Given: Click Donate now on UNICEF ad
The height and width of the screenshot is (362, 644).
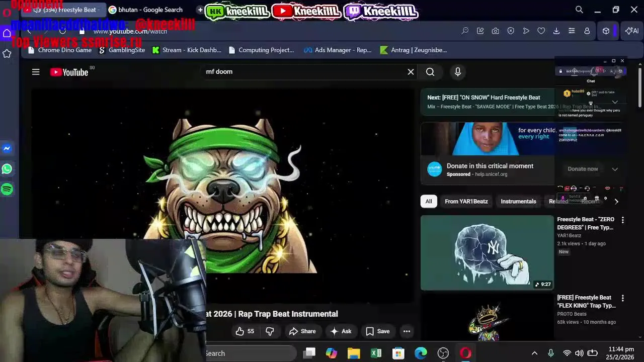Looking at the screenshot, I should point(583,169).
